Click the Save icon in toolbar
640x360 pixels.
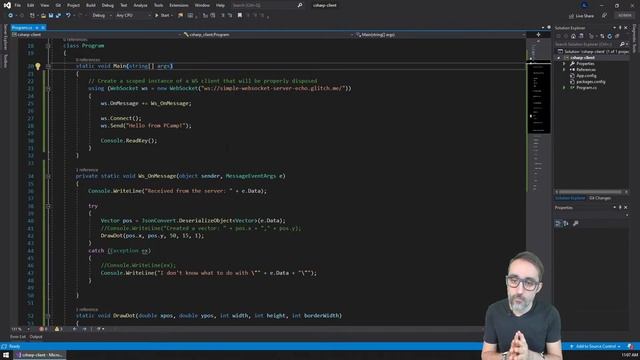pos(51,16)
